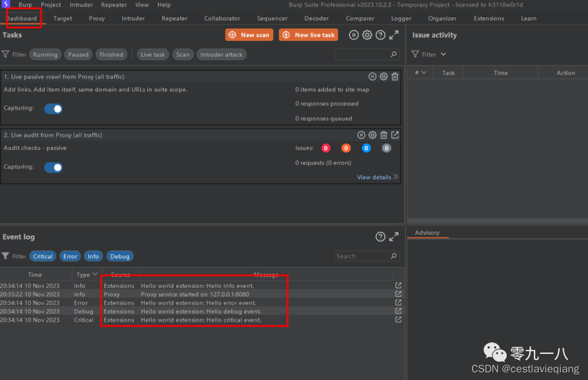Viewport: 588px width, 380px height.
Task: Open Live passive crawl task settings
Action: click(x=384, y=77)
